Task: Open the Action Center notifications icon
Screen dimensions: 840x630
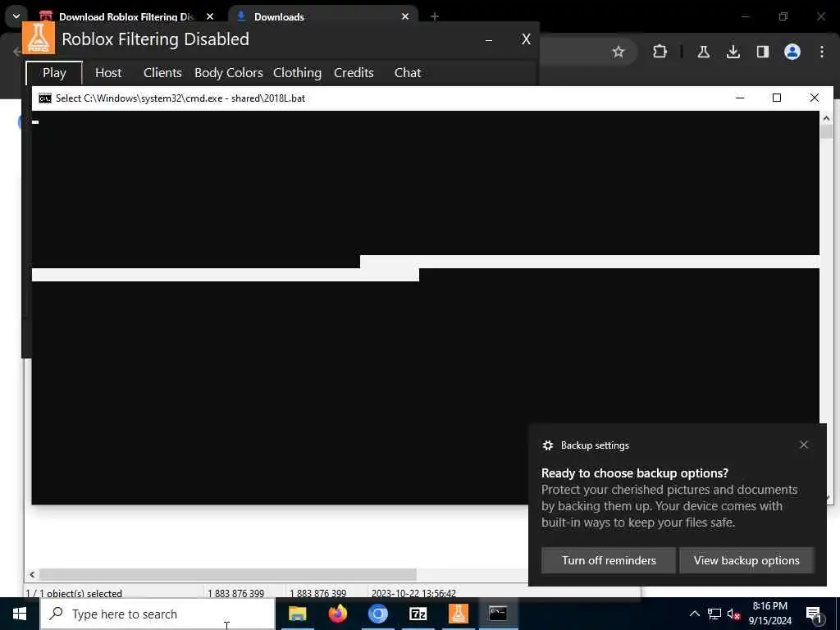Action: (815, 614)
